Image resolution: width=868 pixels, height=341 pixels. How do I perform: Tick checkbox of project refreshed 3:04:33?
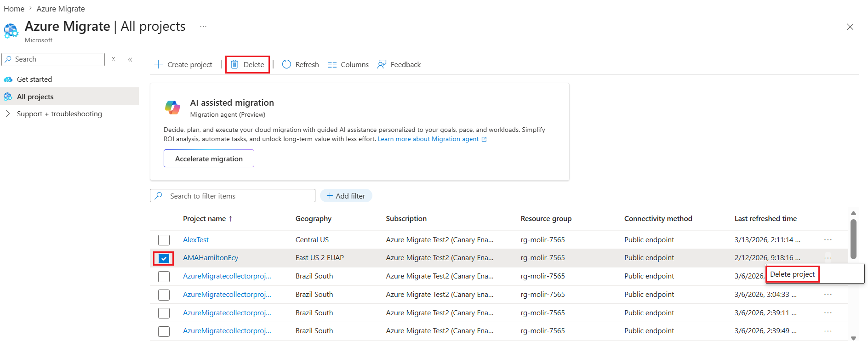pos(164,295)
